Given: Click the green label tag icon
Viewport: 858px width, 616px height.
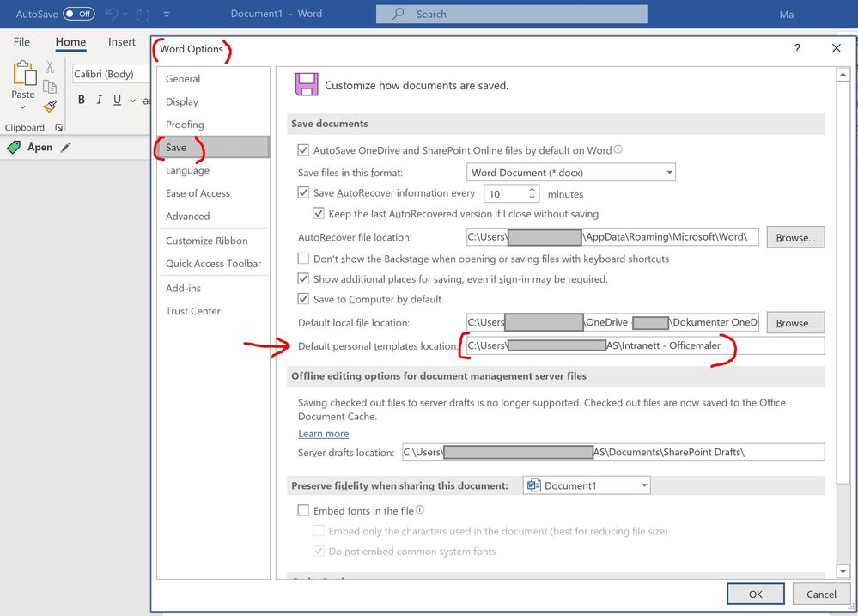Looking at the screenshot, I should coord(14,147).
